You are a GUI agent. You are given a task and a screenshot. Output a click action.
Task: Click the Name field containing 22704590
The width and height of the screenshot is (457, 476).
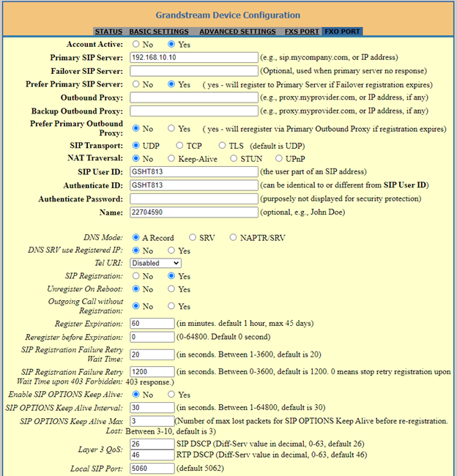(194, 212)
